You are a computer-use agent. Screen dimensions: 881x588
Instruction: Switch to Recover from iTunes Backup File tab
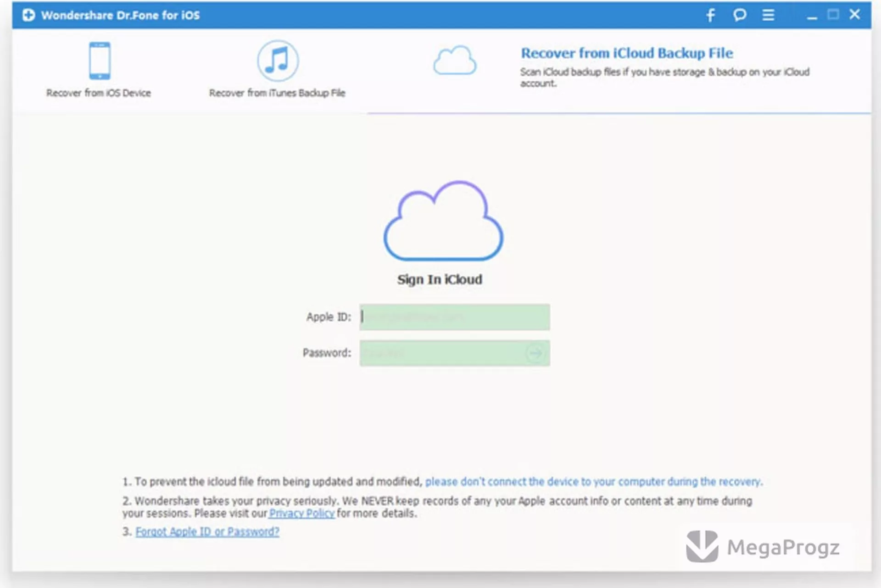tap(277, 93)
